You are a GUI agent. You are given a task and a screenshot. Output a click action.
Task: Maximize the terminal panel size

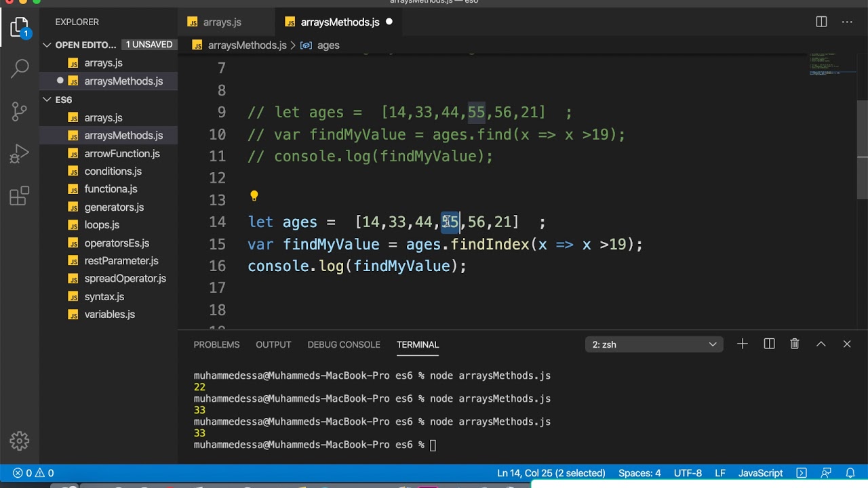821,344
